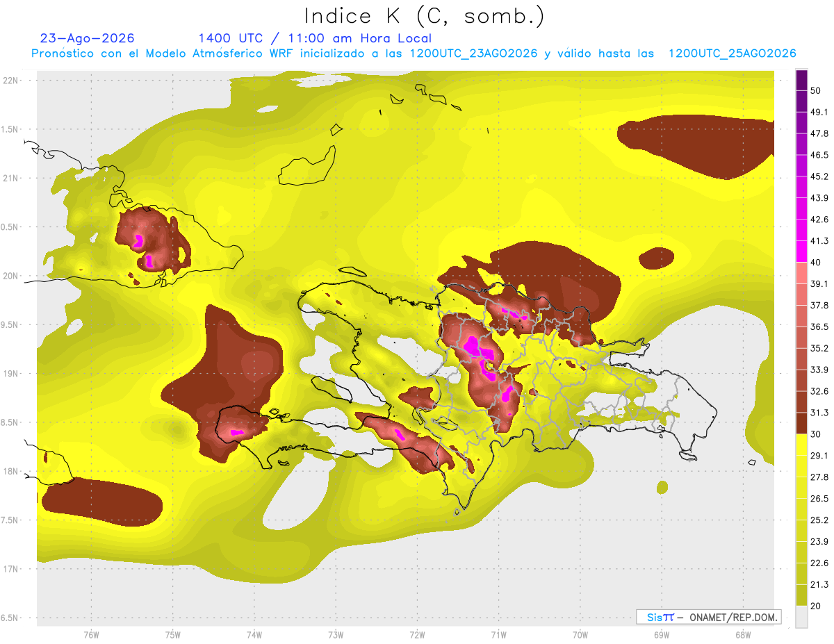834x644 pixels.
Task: Click the WRF model forecast description line
Action: (414, 53)
